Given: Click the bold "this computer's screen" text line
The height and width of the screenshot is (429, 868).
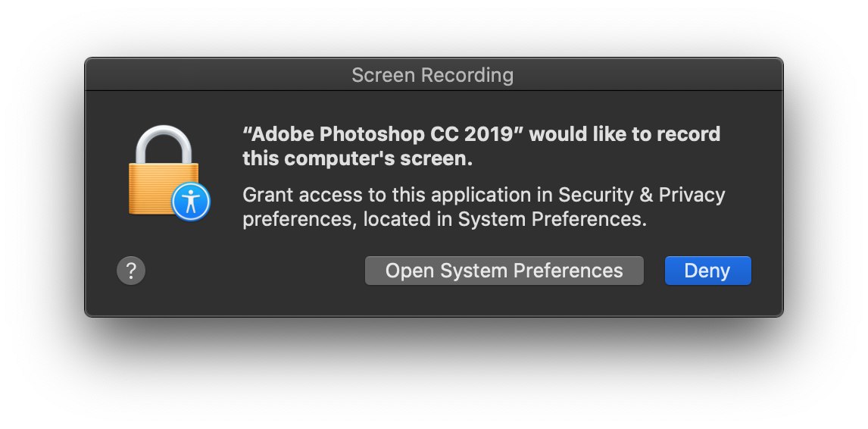Looking at the screenshot, I should point(358,158).
